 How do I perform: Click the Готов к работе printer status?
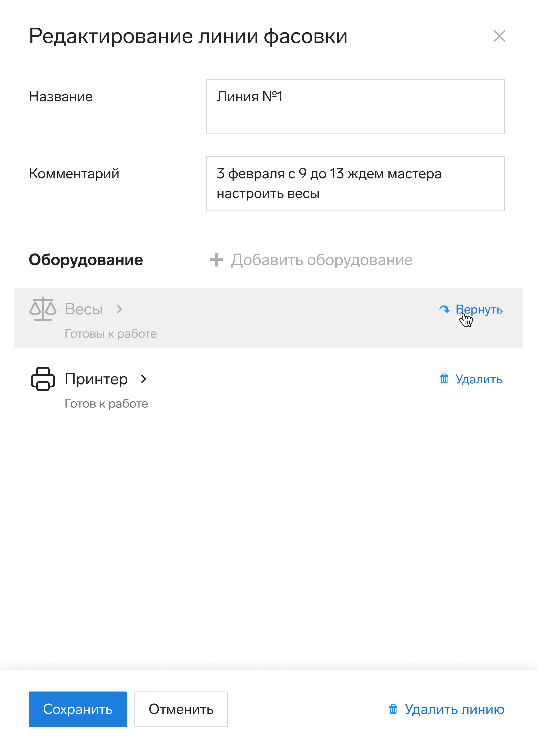point(106,403)
